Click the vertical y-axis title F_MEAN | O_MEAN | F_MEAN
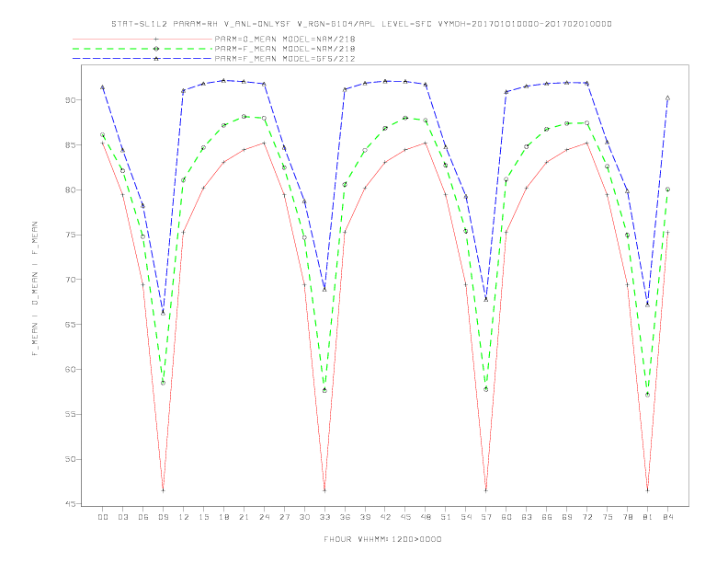Screen dimensions: 728x563 point(35,289)
